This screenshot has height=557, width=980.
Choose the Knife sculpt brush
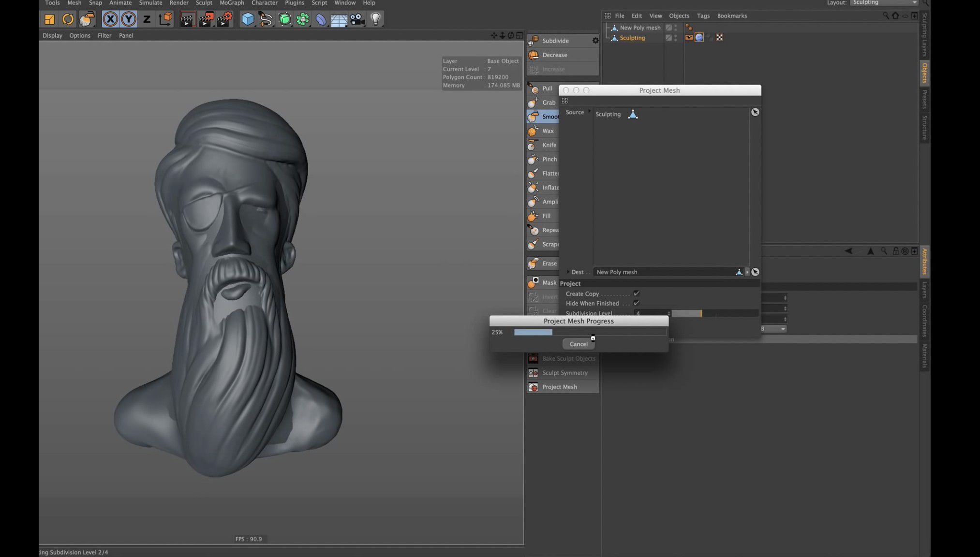(549, 145)
